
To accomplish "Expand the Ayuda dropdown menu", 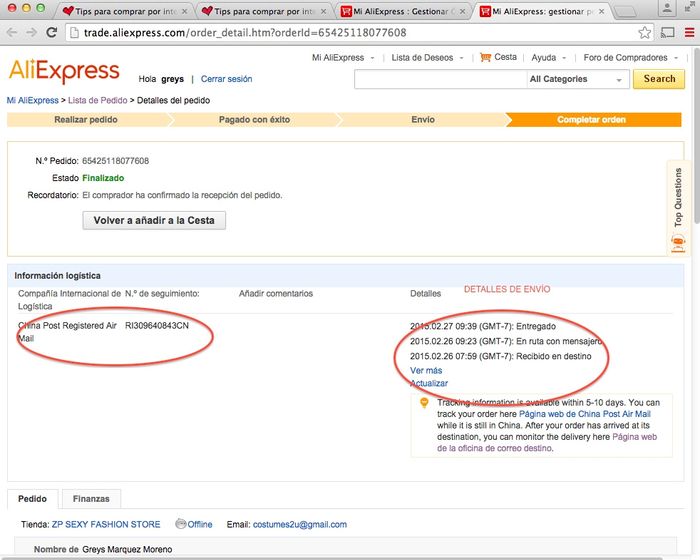I will (564, 58).
